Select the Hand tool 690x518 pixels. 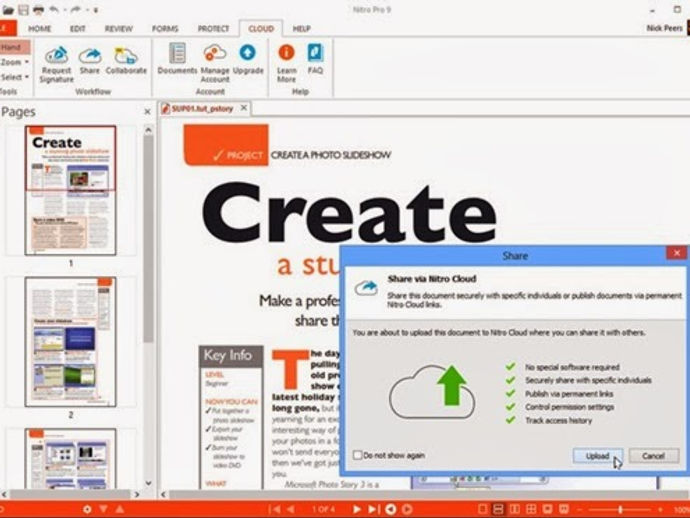(x=15, y=47)
